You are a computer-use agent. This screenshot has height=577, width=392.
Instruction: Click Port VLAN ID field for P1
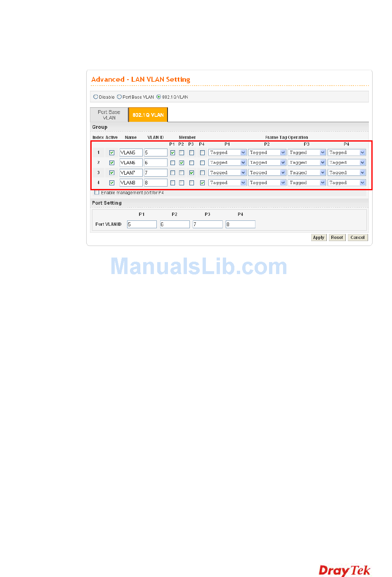point(142,224)
